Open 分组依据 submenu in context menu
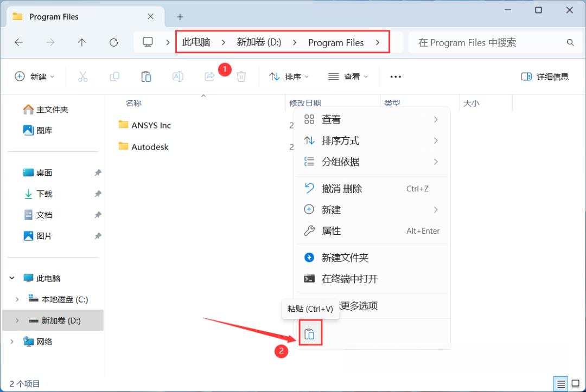The image size is (586, 392). pos(372,162)
